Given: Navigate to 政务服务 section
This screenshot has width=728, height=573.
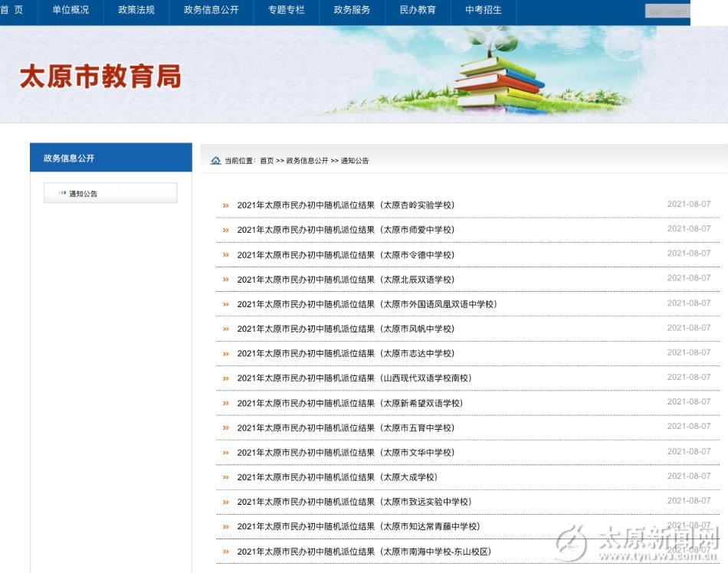Looking at the screenshot, I should point(352,10).
